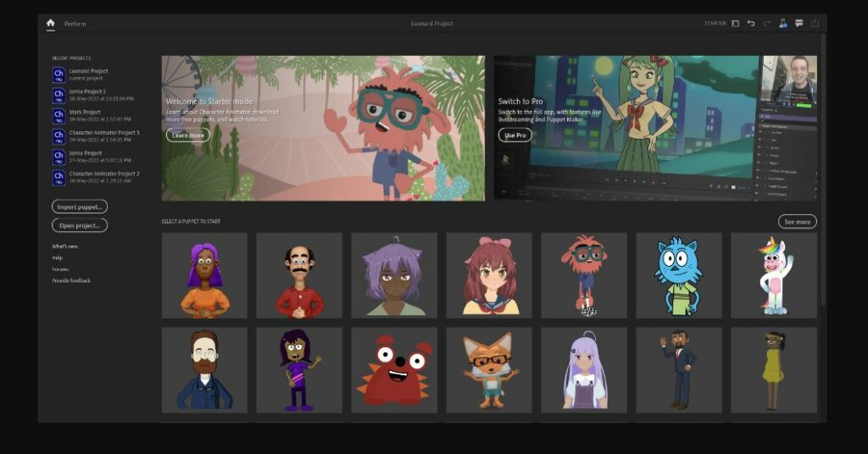Open Mark Project Ch file icon

[x=58, y=115]
